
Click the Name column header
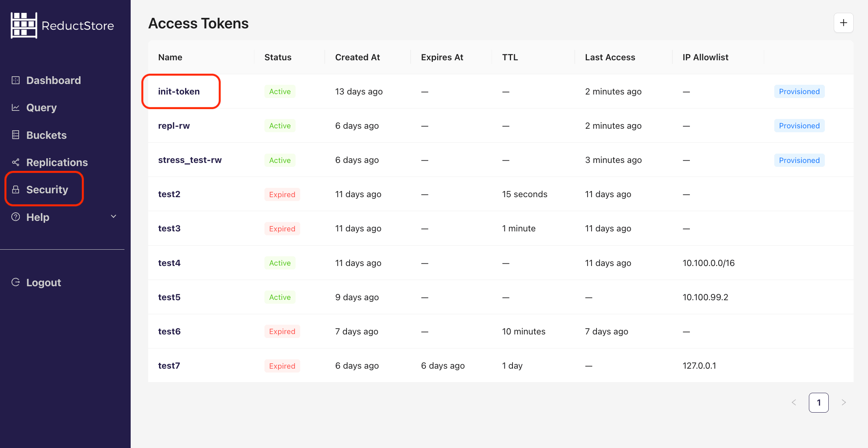point(170,57)
